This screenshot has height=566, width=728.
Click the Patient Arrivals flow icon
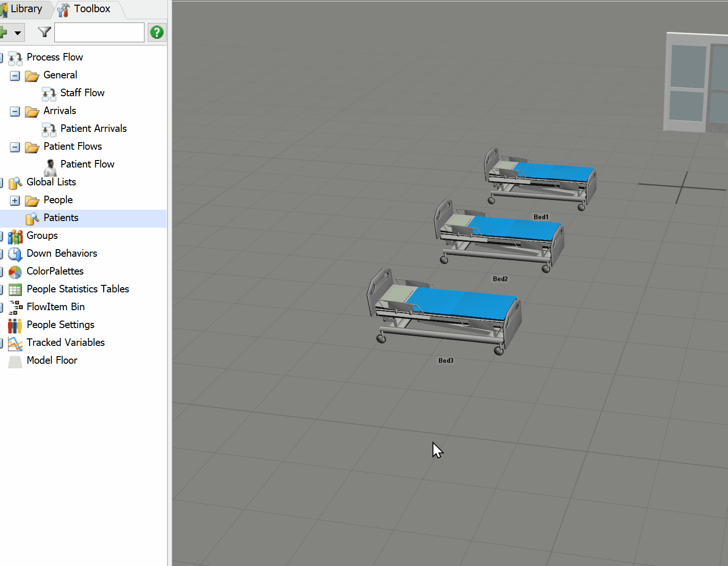click(x=49, y=130)
